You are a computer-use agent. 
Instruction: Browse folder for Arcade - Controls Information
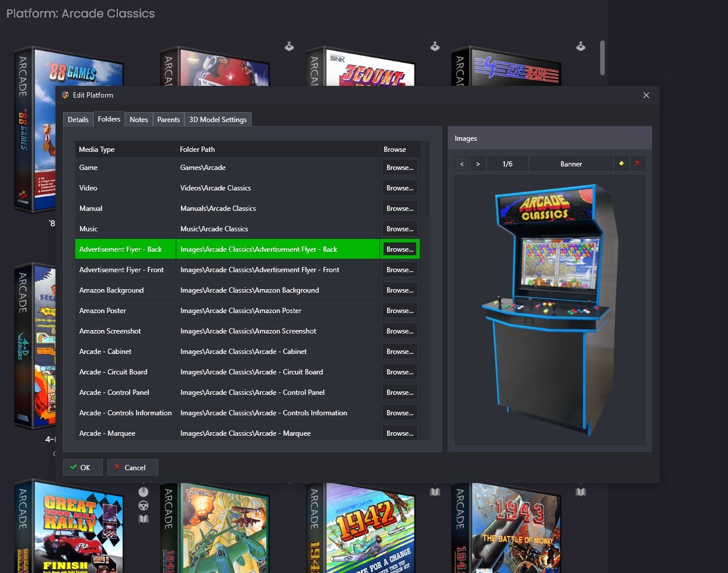pos(400,413)
